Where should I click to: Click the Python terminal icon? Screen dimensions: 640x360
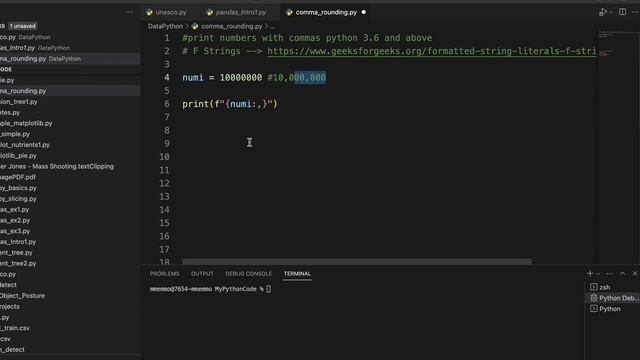[594, 309]
